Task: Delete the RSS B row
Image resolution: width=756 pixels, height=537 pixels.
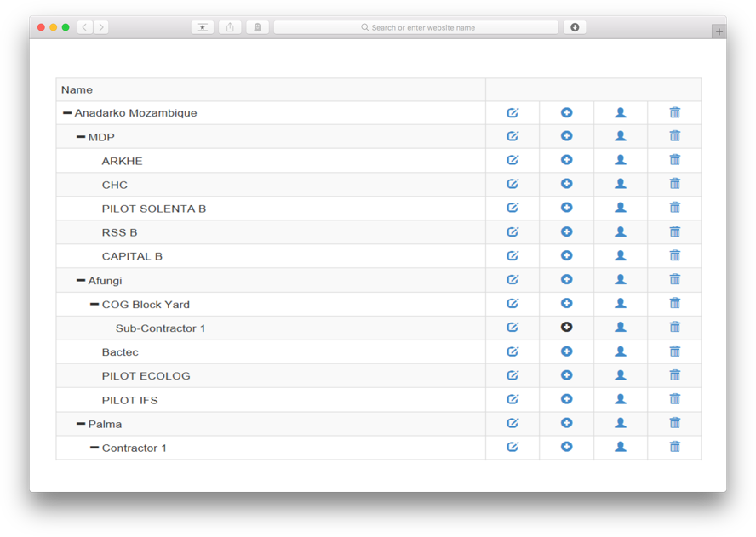Action: 675,231
